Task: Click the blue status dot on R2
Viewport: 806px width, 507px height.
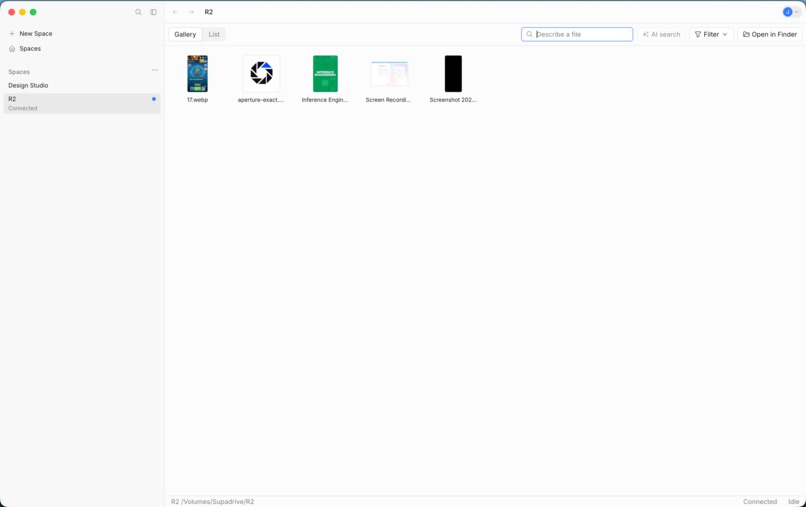Action: [154, 99]
